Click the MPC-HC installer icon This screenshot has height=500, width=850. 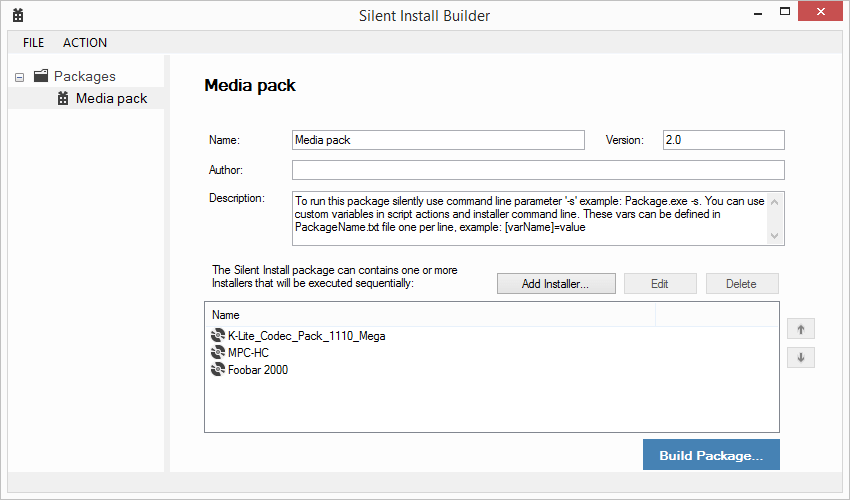pos(218,353)
